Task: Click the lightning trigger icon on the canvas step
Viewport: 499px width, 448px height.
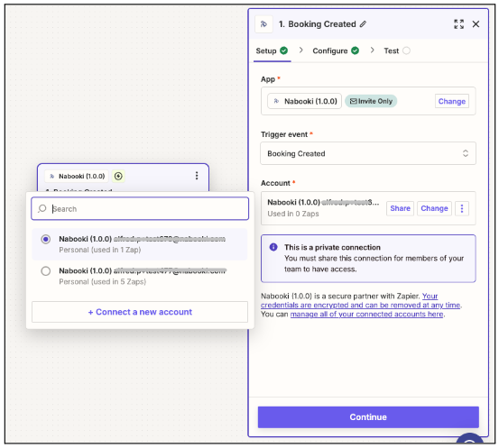Action: 118,176
